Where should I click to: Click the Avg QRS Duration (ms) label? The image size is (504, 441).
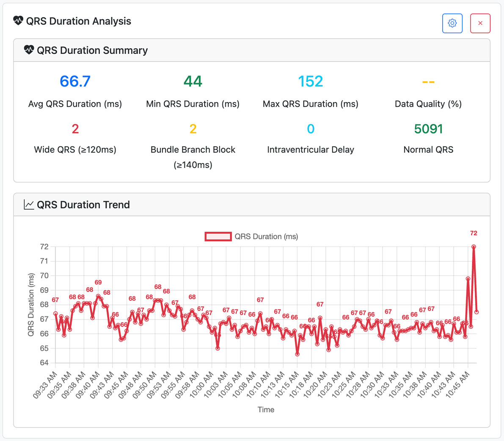point(75,104)
